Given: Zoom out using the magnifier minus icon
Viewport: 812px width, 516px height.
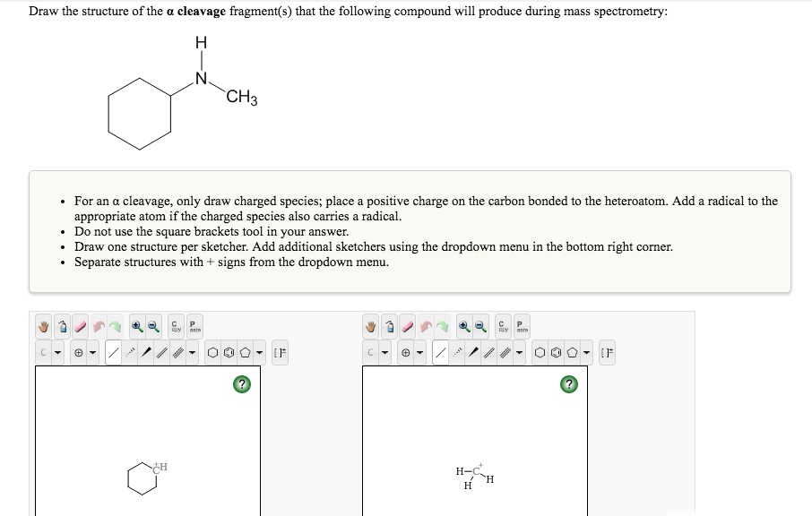Looking at the screenshot, I should 153,326.
